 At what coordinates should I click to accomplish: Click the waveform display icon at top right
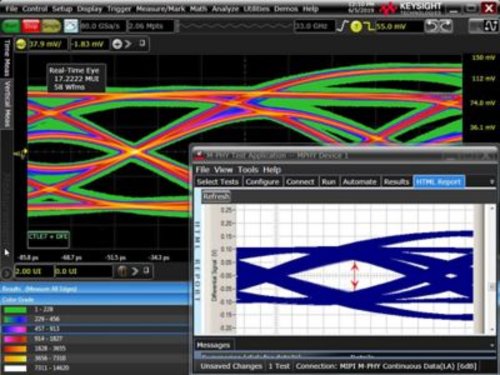click(x=491, y=26)
